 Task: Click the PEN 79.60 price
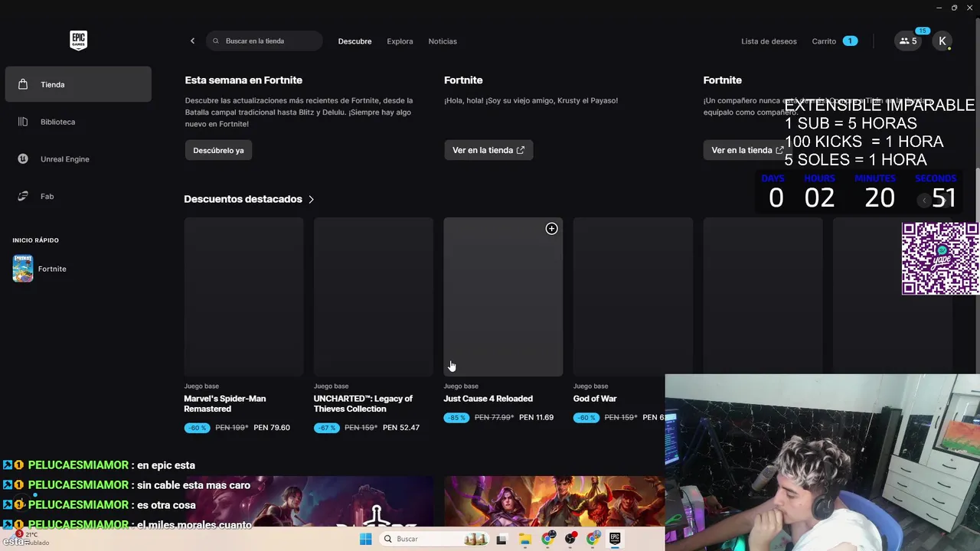(x=272, y=428)
